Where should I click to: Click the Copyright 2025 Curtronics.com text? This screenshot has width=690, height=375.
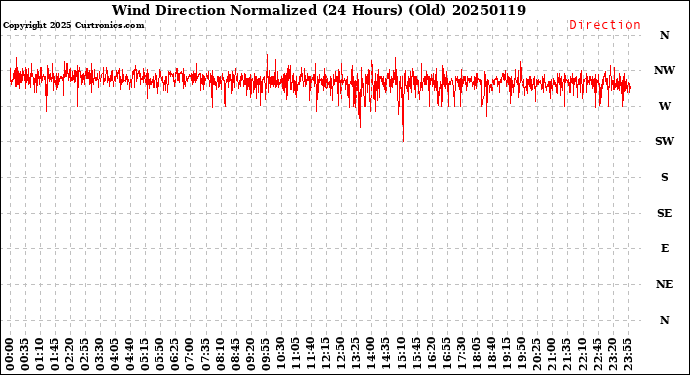[x=73, y=25]
